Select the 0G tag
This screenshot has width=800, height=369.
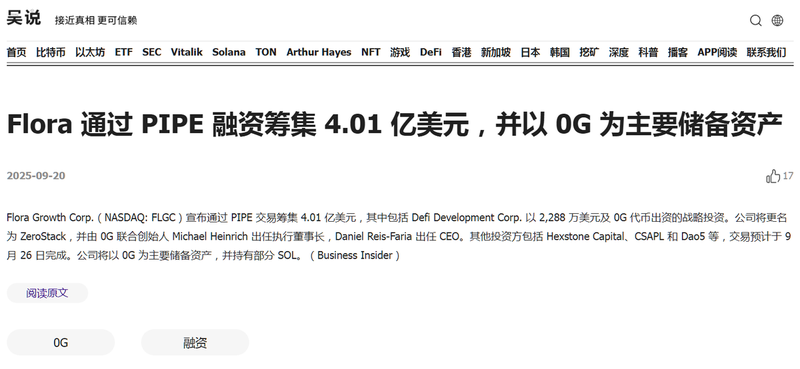pos(61,342)
